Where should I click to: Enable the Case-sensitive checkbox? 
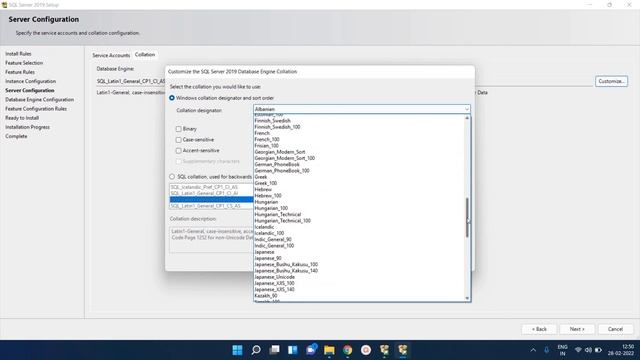tap(178, 140)
